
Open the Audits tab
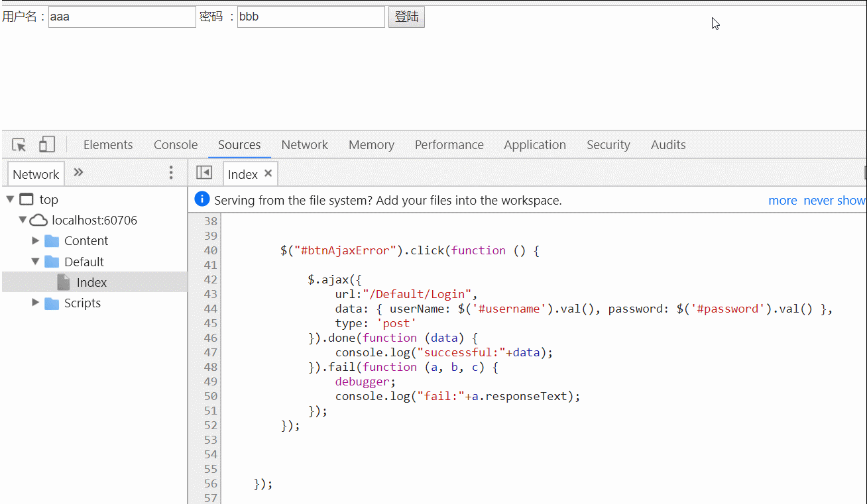(x=668, y=145)
